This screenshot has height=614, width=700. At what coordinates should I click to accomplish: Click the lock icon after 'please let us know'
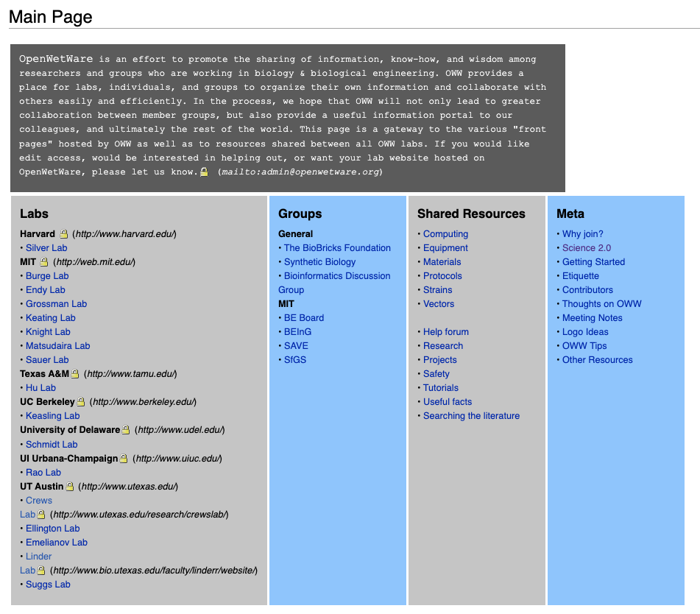coord(204,172)
